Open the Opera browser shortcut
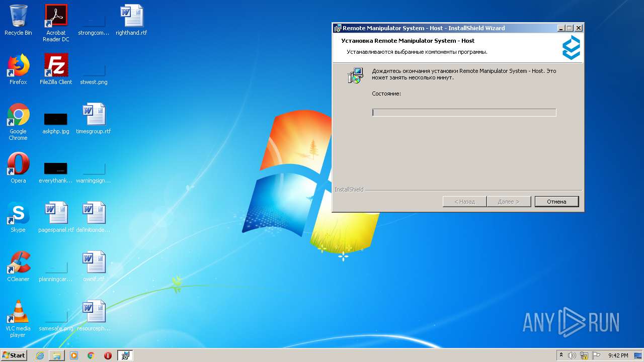The width and height of the screenshot is (644, 362). 18,168
